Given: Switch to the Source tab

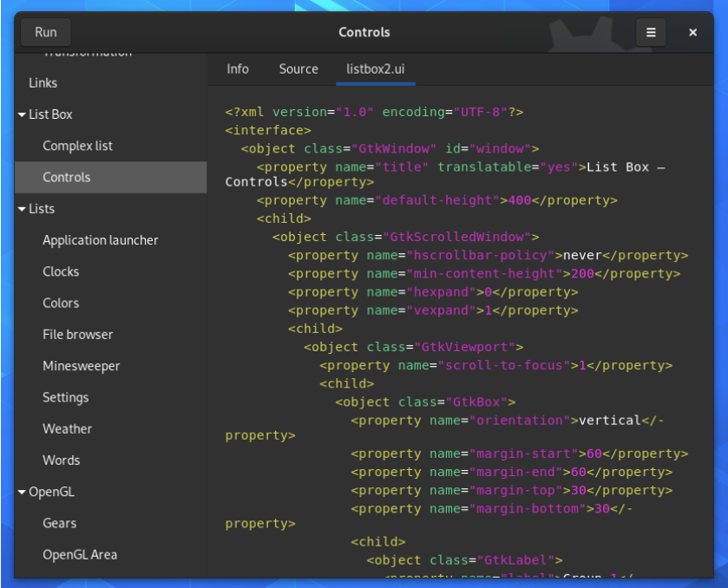Looking at the screenshot, I should (298, 69).
